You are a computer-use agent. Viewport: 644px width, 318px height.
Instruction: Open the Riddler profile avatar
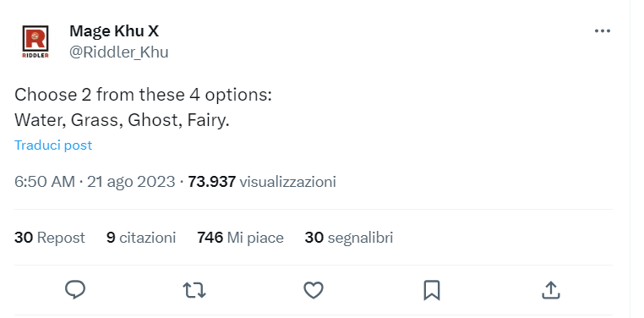coord(35,41)
